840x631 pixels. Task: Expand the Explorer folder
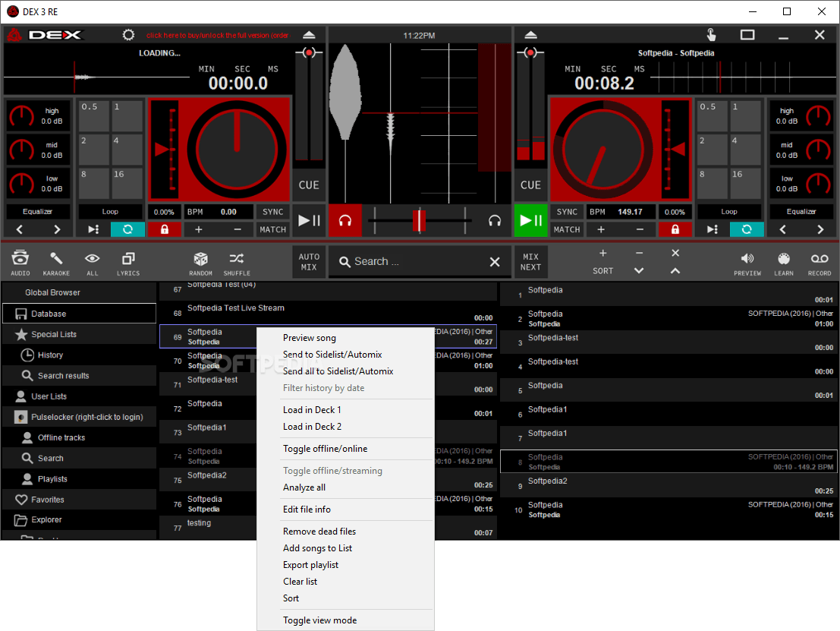point(46,520)
